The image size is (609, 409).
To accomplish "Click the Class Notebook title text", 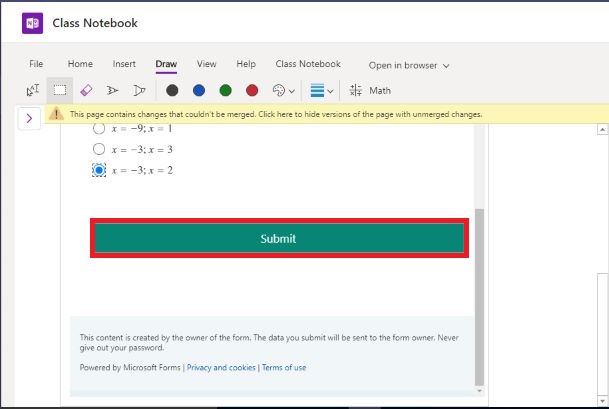I will pos(95,23).
